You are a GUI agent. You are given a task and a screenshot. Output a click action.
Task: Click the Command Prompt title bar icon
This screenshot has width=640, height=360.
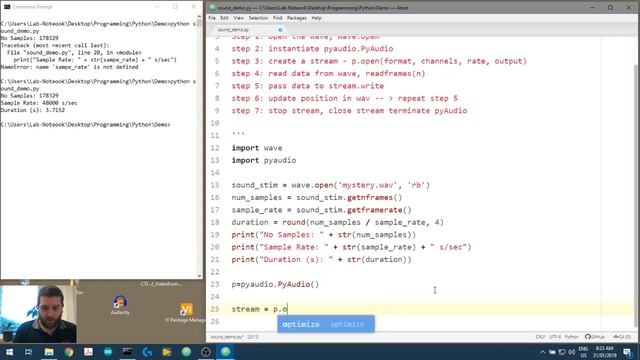point(7,7)
